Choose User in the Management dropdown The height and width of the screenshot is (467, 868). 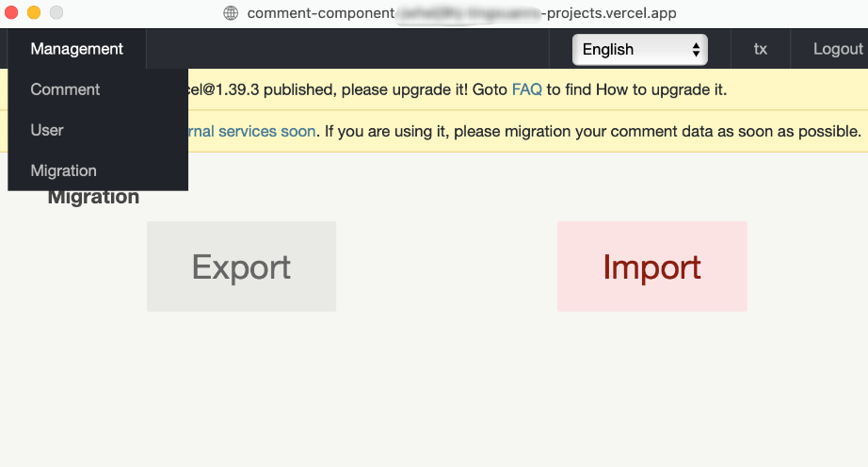[x=47, y=130]
